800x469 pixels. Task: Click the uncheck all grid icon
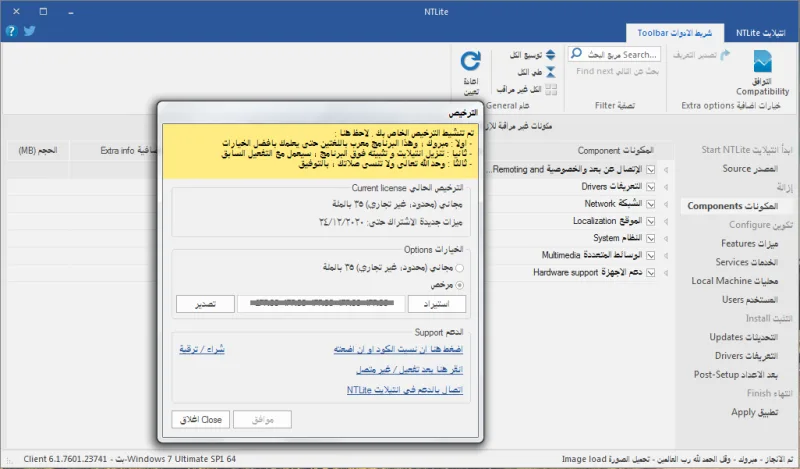[x=551, y=90]
